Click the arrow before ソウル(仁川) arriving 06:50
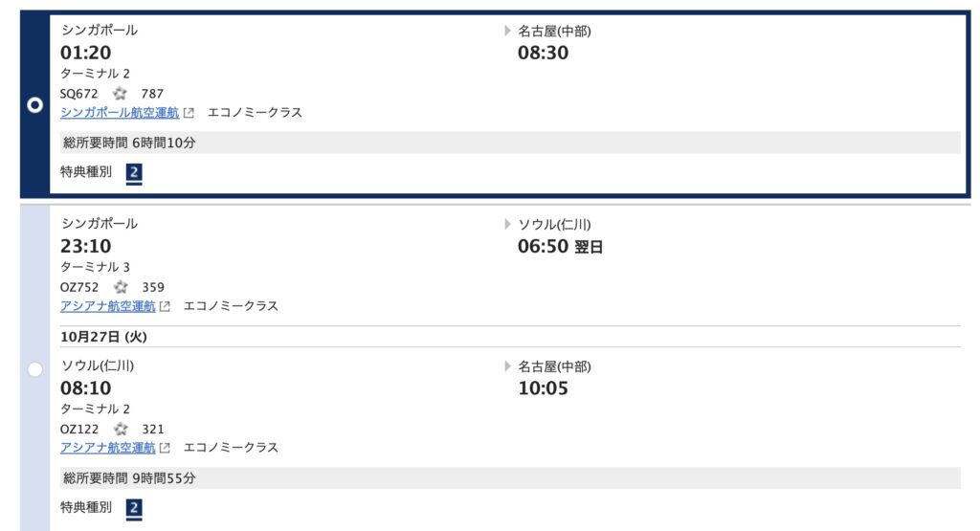This screenshot has height=531, width=980. 508,225
